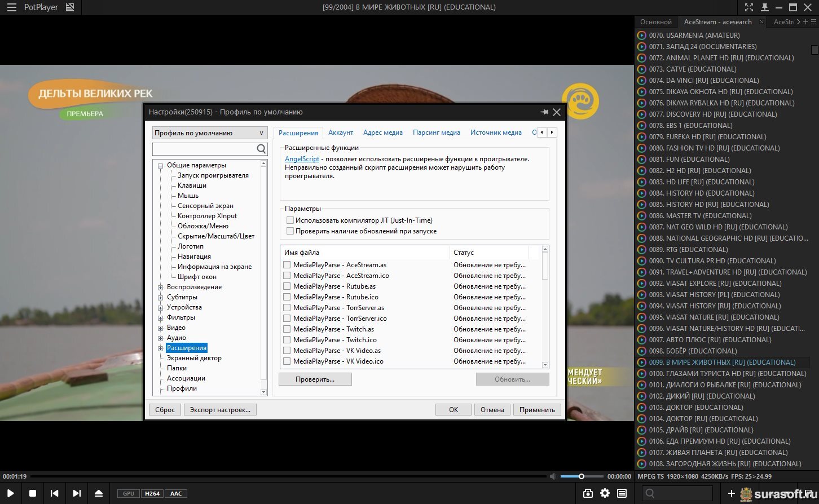The width and height of the screenshot is (819, 504).
Task: Expand the Воспроизведение tree node
Action: tap(161, 288)
